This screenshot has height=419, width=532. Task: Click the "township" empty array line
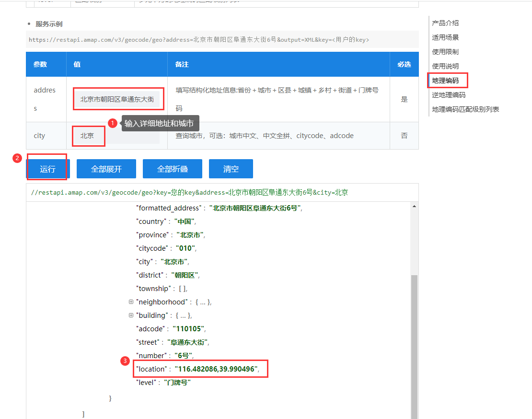pos(162,289)
